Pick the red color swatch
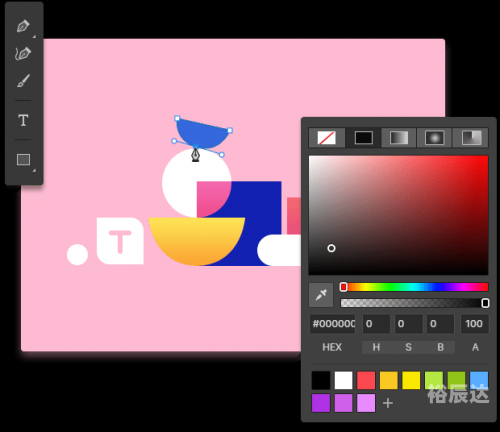 tap(366, 380)
